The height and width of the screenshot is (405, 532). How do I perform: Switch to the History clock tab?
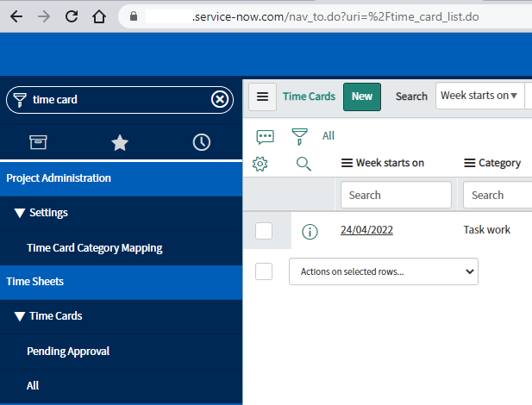tap(202, 142)
